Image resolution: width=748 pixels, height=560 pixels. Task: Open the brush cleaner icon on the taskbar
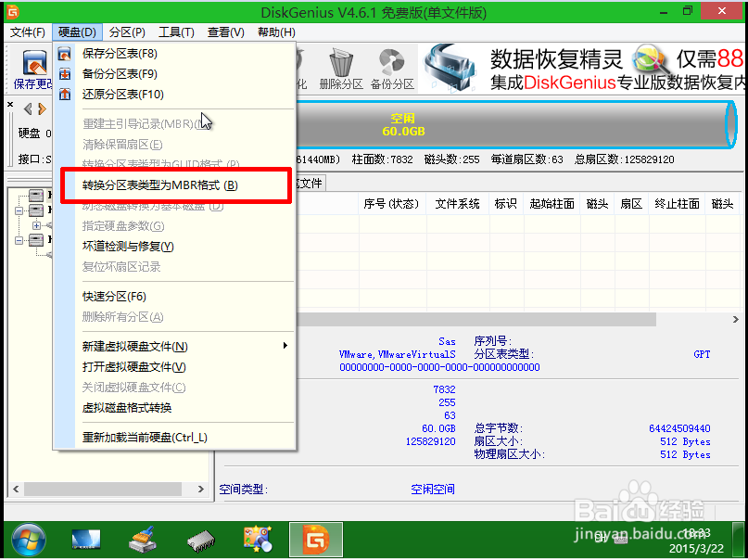(143, 540)
